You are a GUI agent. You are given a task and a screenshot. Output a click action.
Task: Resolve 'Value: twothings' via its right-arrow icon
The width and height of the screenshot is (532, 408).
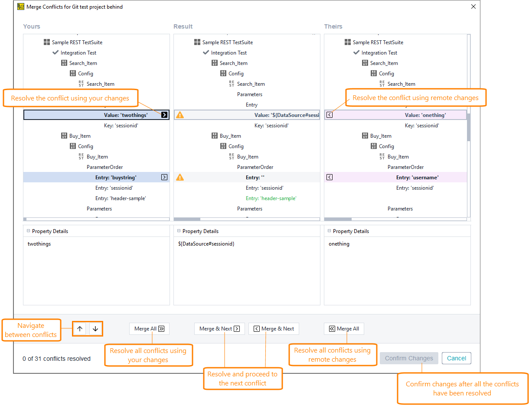pos(164,115)
